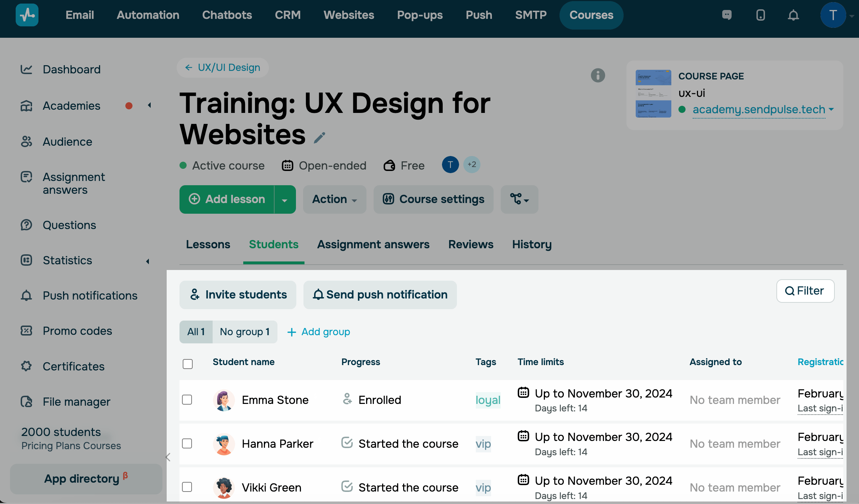Image resolution: width=859 pixels, height=504 pixels.
Task: Click the Add group link
Action: pos(319,332)
